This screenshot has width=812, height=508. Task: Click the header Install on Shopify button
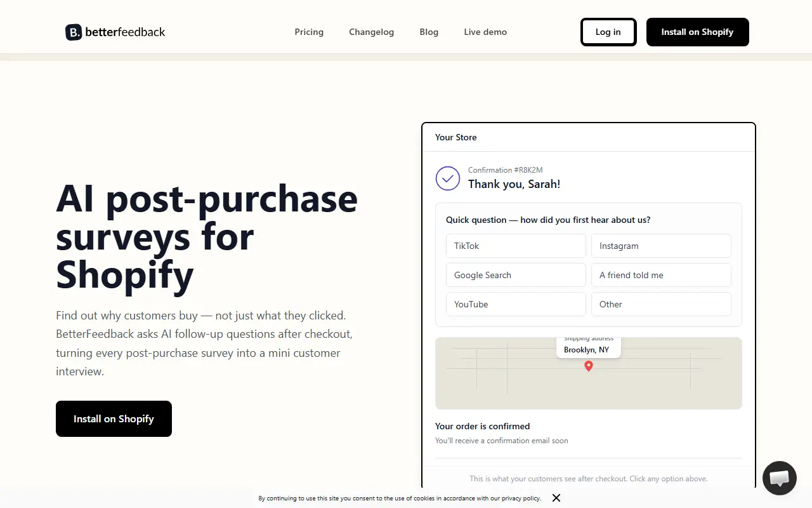pos(698,32)
